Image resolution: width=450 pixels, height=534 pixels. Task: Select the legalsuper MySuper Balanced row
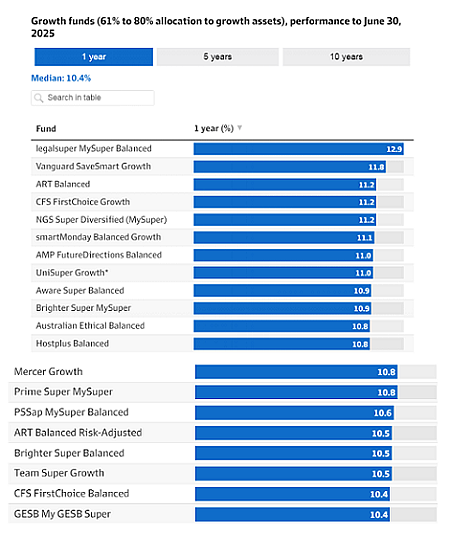click(x=222, y=149)
